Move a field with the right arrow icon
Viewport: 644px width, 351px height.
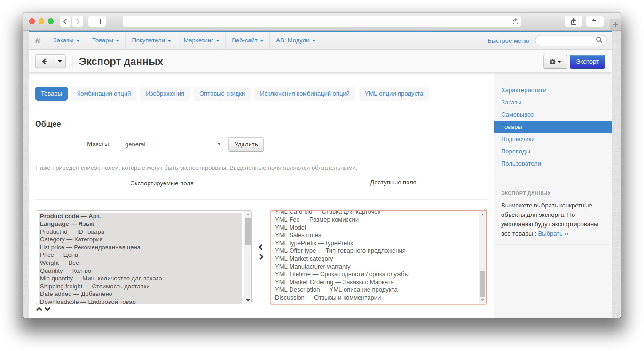click(x=261, y=256)
